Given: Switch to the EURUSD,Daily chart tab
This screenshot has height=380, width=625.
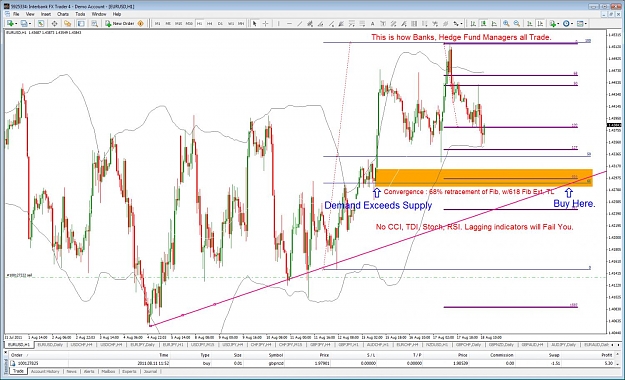Looking at the screenshot, I should point(50,345).
